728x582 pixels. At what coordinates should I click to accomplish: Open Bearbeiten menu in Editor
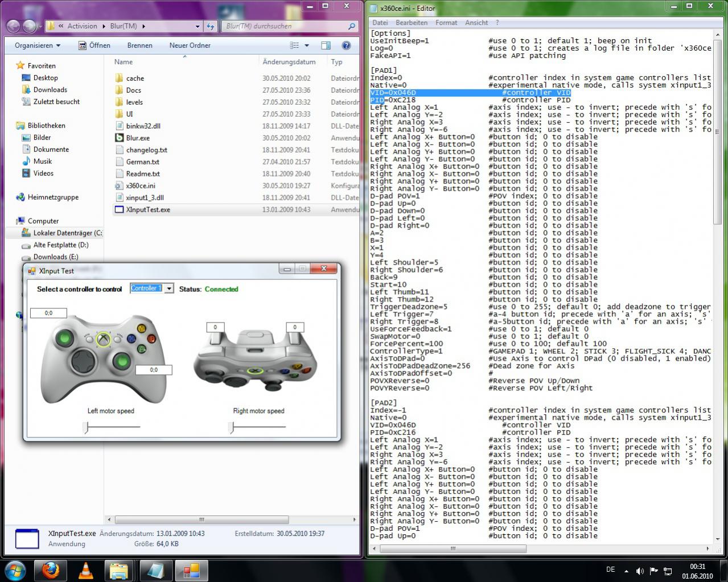coord(412,23)
